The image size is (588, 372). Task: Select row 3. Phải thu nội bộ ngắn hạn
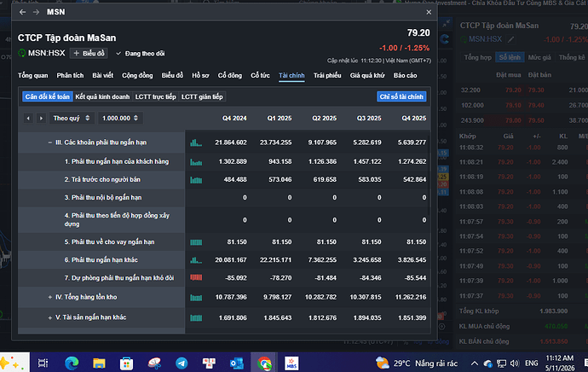click(x=223, y=197)
